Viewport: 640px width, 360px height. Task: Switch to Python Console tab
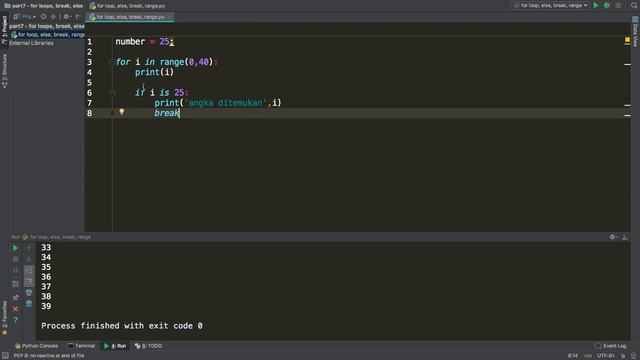coord(36,346)
